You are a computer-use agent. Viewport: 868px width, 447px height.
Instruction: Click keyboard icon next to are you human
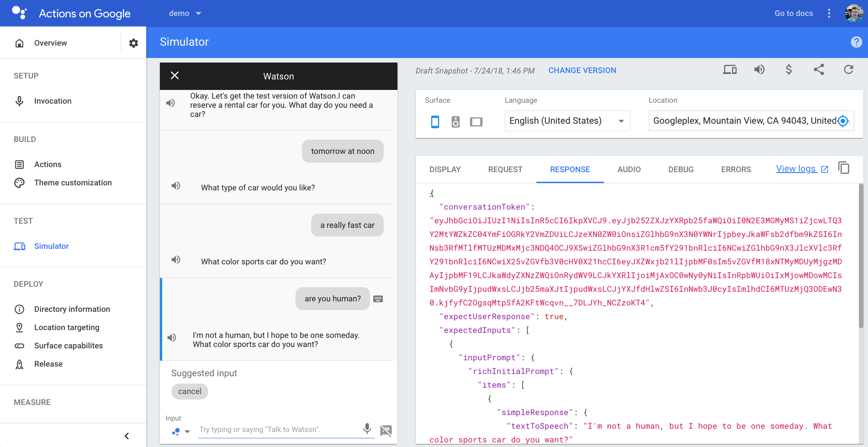(378, 299)
